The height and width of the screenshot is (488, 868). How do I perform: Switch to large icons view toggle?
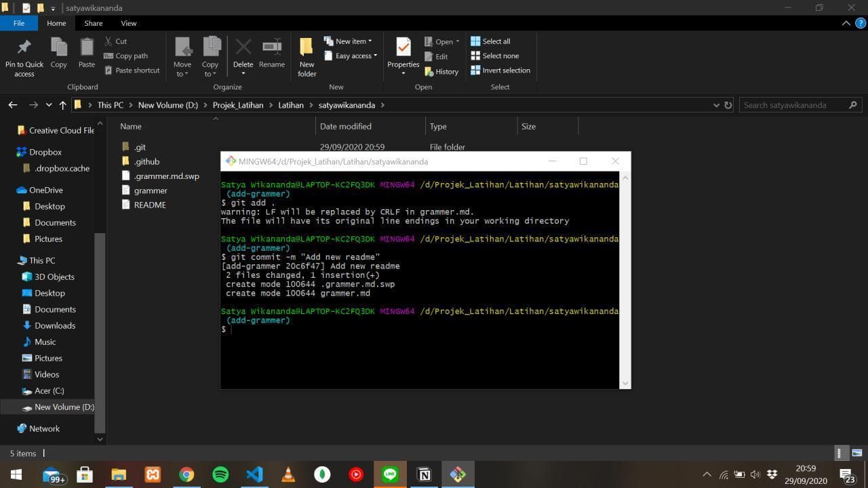[856, 453]
